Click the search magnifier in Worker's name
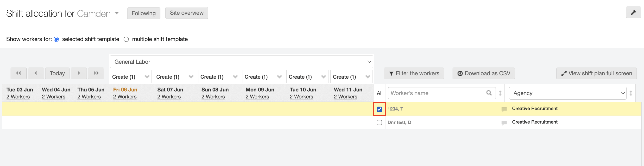The height and width of the screenshot is (166, 644). tap(489, 93)
